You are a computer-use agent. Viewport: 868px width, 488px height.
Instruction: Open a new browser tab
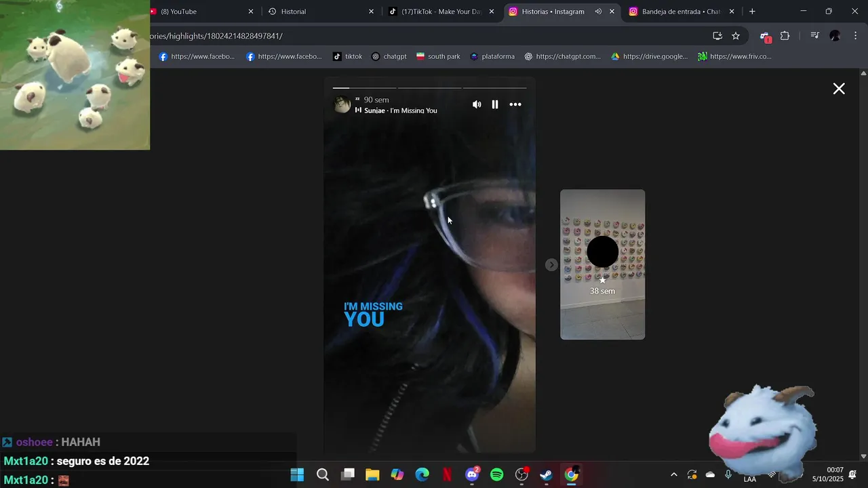tap(752, 12)
